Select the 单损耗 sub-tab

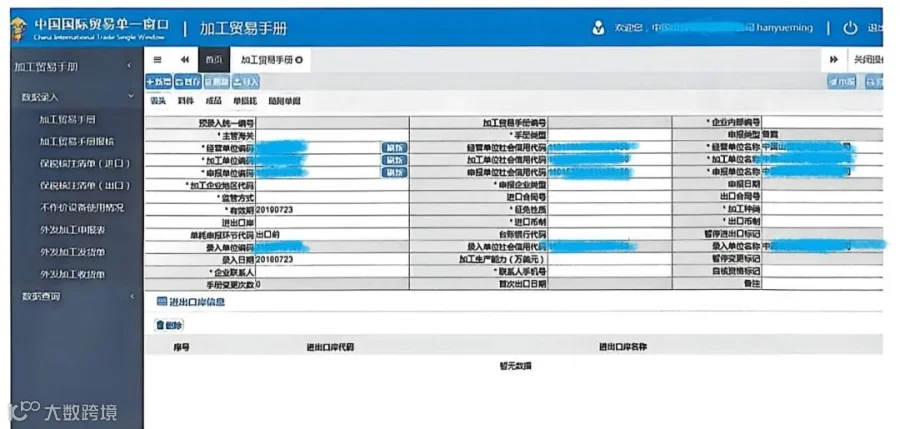[245, 101]
